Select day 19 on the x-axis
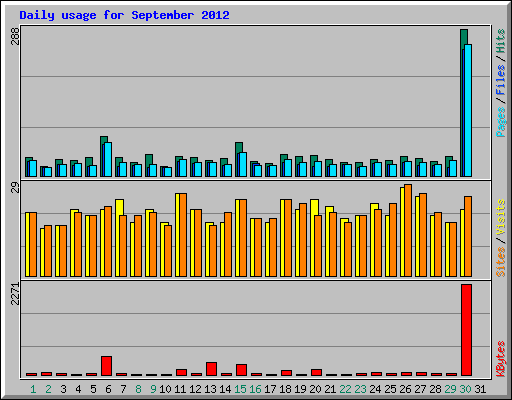Viewport: 512px width, 400px height. pyautogui.click(x=300, y=389)
